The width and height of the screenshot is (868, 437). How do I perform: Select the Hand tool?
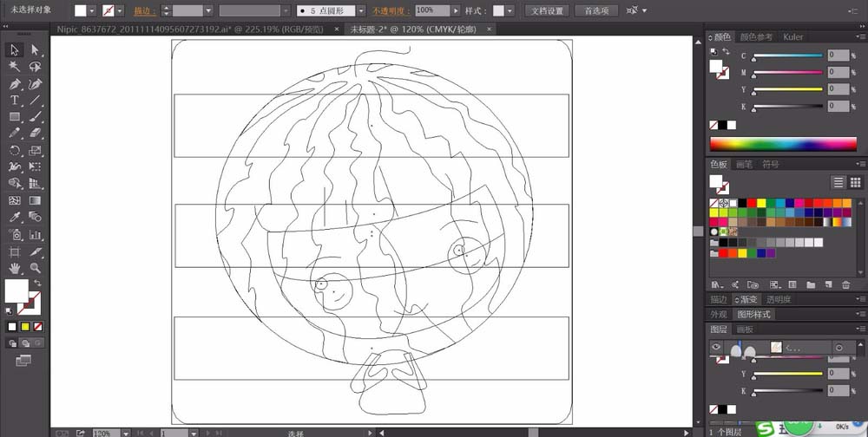pos(15,268)
